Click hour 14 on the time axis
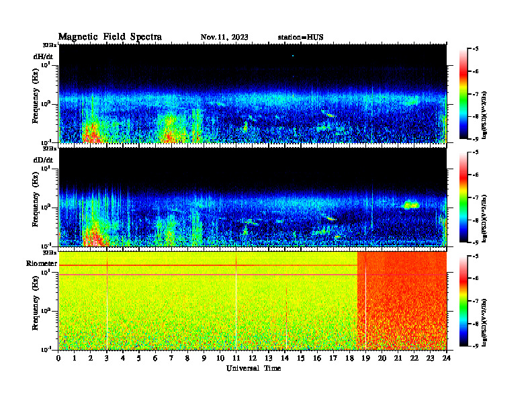The height and width of the screenshot is (411, 532). click(x=285, y=358)
